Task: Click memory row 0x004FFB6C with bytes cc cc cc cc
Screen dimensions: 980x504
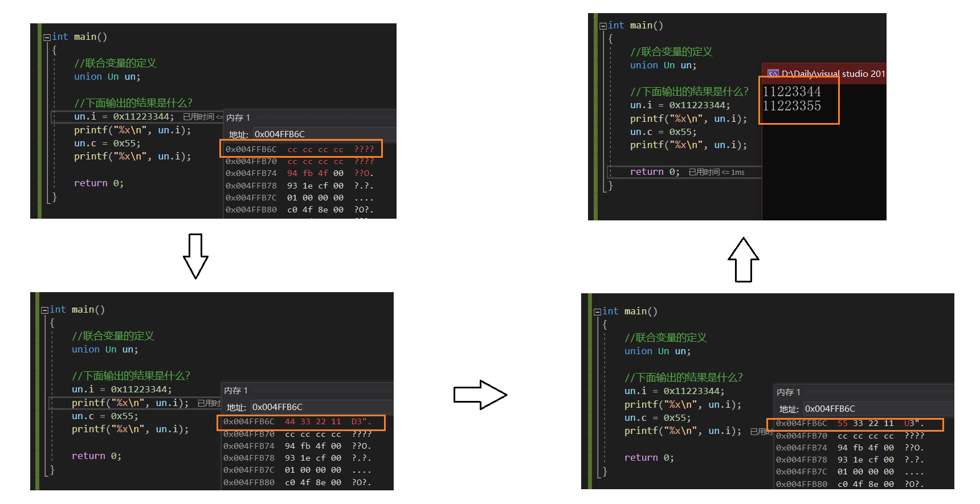Action: (301, 149)
